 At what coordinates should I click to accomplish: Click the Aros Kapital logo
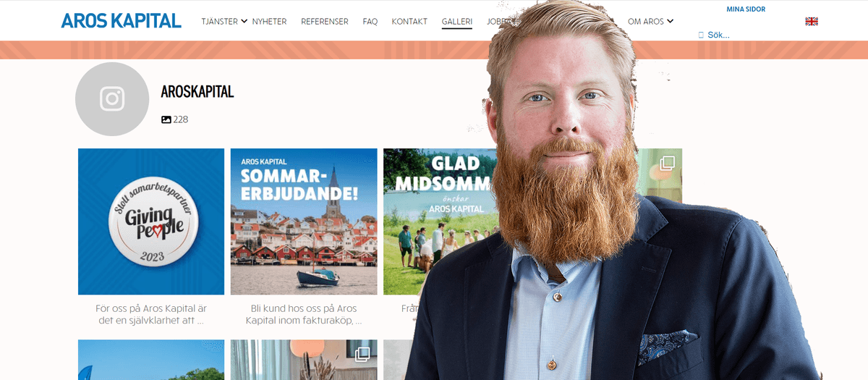[x=121, y=21]
